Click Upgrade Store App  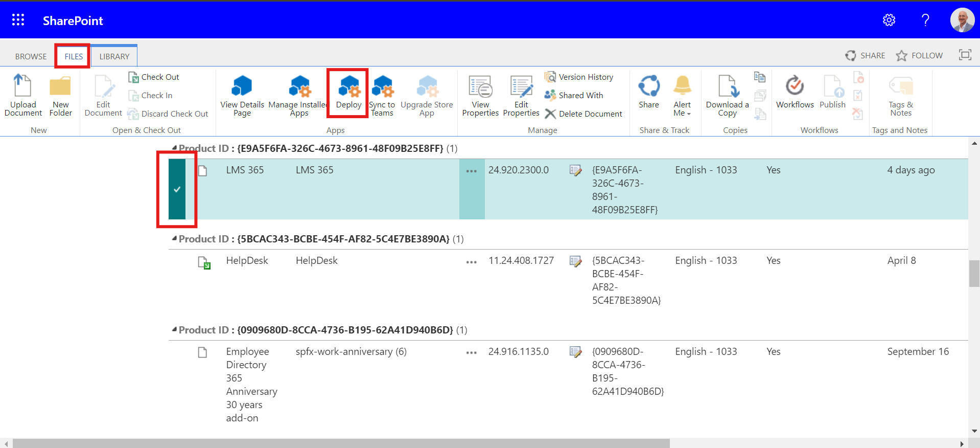pyautogui.click(x=427, y=96)
